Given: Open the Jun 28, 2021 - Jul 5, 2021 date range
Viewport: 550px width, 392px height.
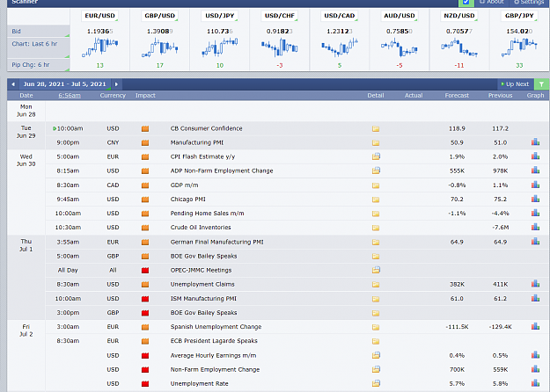Looking at the screenshot, I should click(64, 84).
